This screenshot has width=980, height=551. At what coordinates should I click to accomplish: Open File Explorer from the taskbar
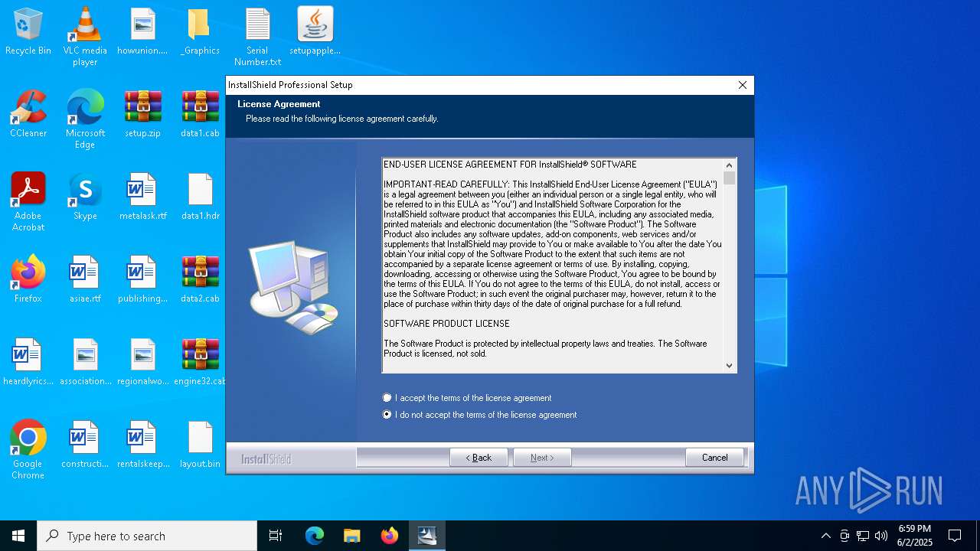(352, 536)
